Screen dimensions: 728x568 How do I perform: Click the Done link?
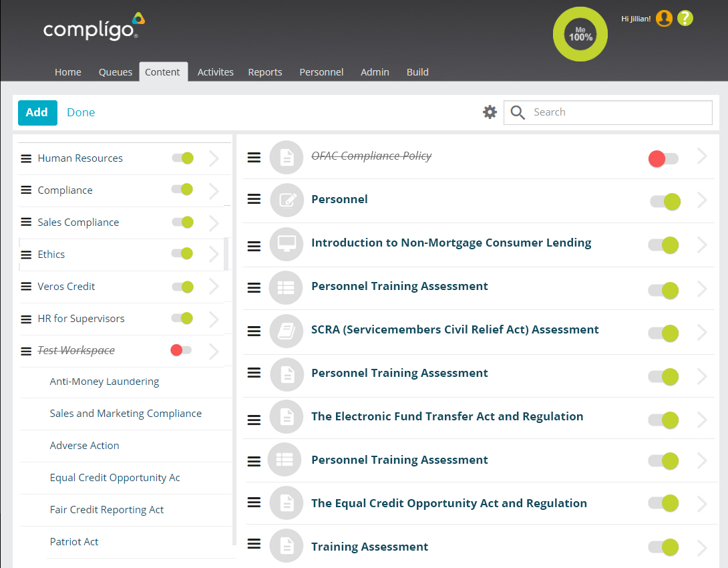(81, 112)
